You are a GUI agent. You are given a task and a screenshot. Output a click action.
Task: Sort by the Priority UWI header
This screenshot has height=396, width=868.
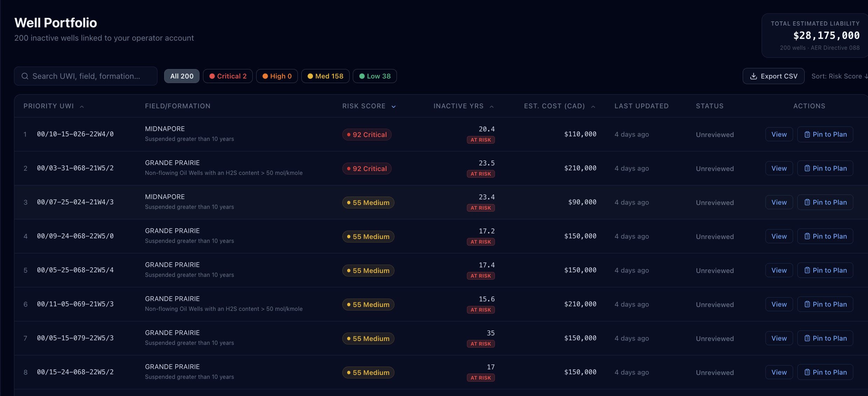pyautogui.click(x=49, y=106)
